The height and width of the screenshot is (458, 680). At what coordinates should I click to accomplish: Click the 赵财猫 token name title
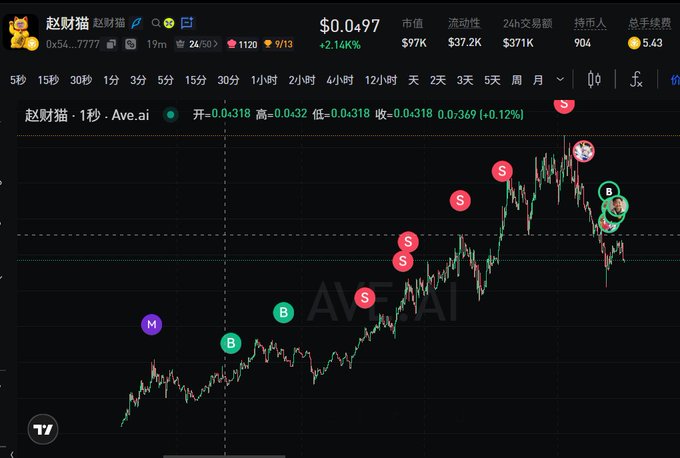67,23
